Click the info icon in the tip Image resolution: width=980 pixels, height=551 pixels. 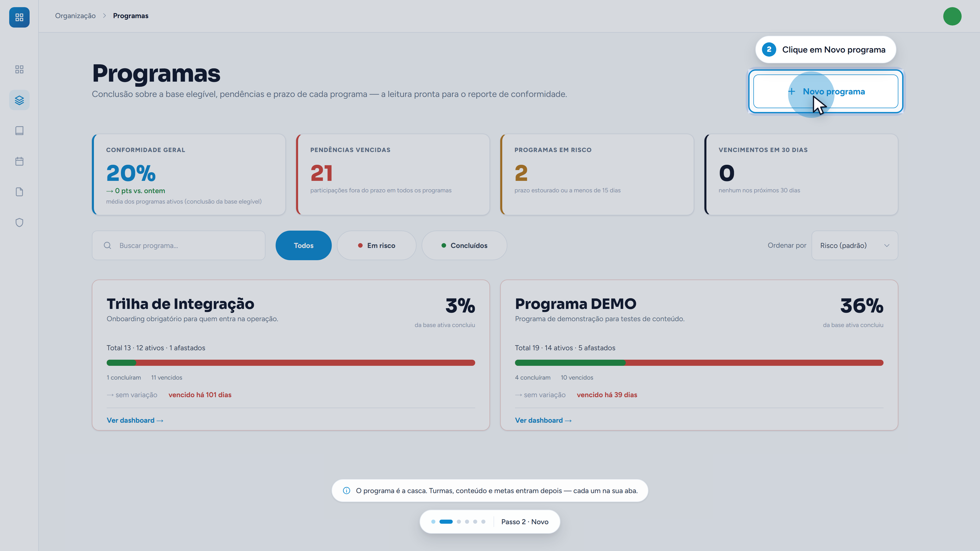point(347,491)
